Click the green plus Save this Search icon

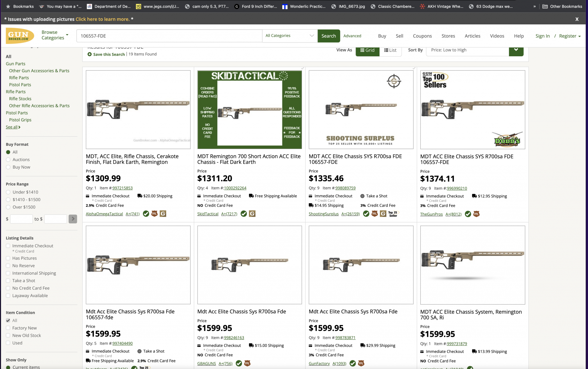(90, 54)
